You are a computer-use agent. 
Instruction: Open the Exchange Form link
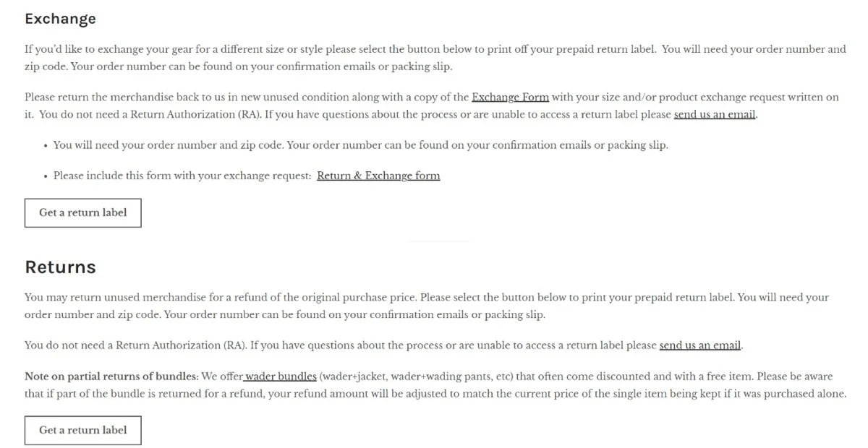(510, 98)
